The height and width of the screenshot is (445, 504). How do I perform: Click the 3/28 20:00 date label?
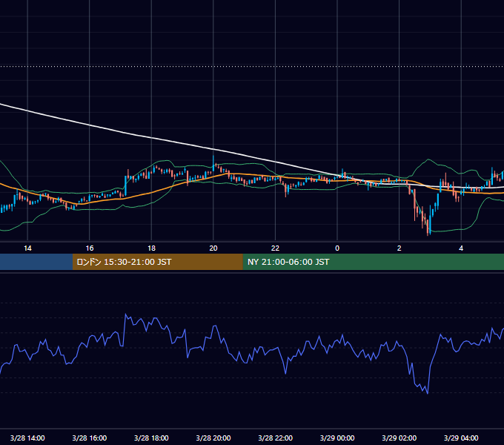point(213,438)
